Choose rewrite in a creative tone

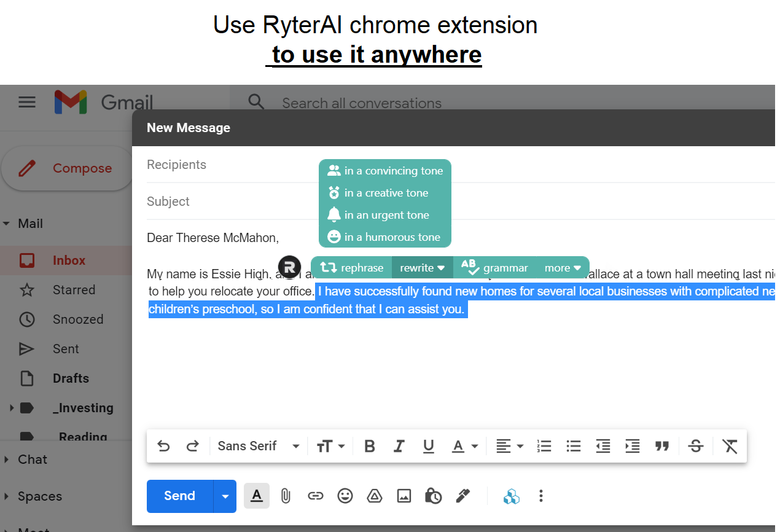385,193
